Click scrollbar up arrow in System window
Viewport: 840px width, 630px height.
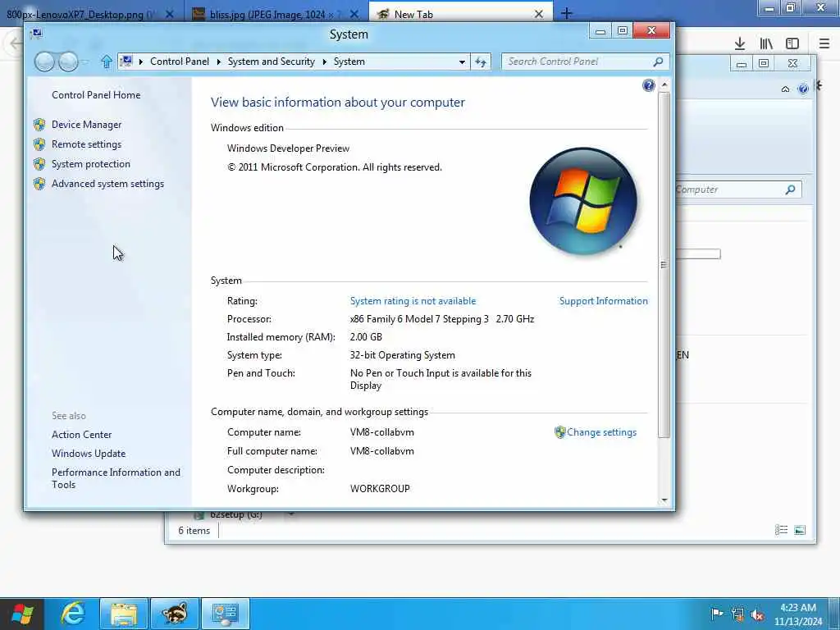click(x=664, y=84)
